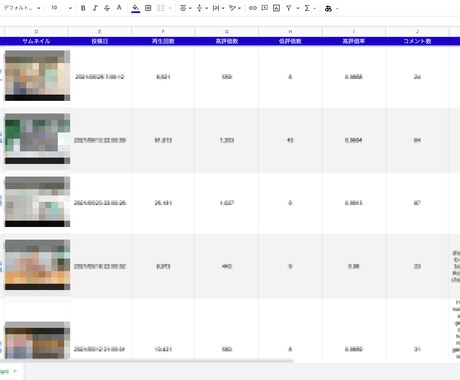This screenshot has width=460, height=380.
Task: Expand the text wrapping dropdown arrow
Action: (223, 8)
